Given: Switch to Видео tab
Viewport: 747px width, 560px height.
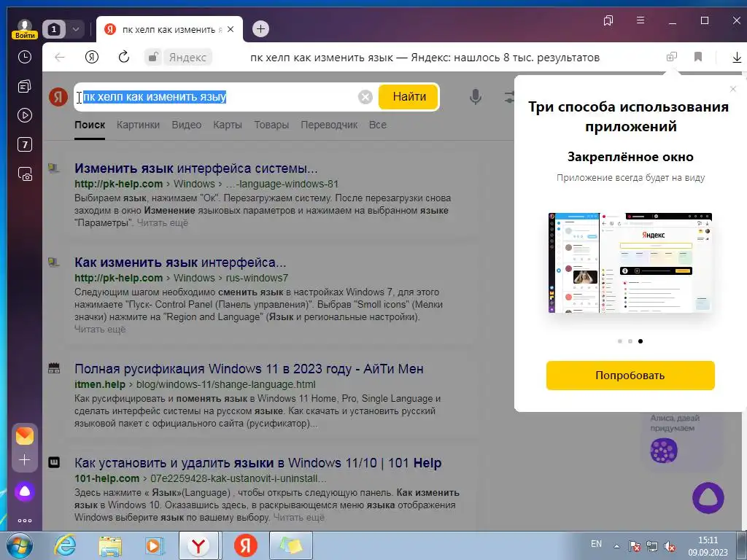Looking at the screenshot, I should 186,125.
